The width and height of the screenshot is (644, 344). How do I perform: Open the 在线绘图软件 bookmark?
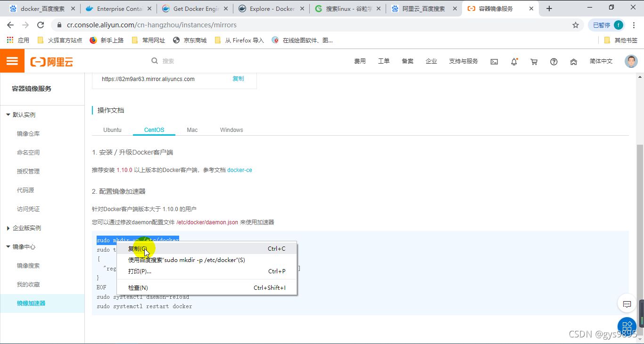pyautogui.click(x=302, y=40)
